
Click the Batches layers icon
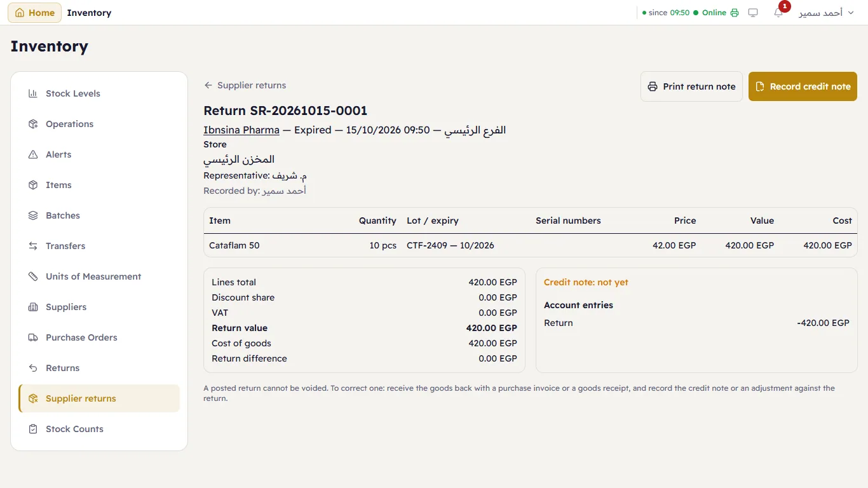tap(33, 215)
